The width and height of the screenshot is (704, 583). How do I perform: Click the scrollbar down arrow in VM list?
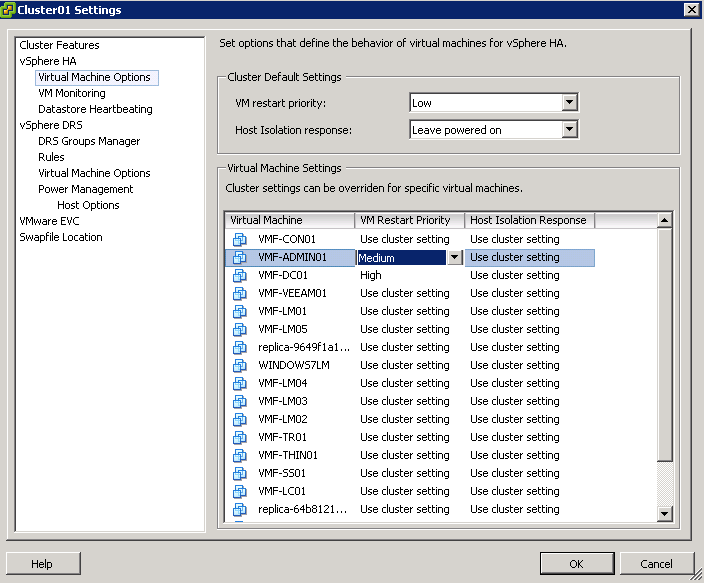coord(665,513)
